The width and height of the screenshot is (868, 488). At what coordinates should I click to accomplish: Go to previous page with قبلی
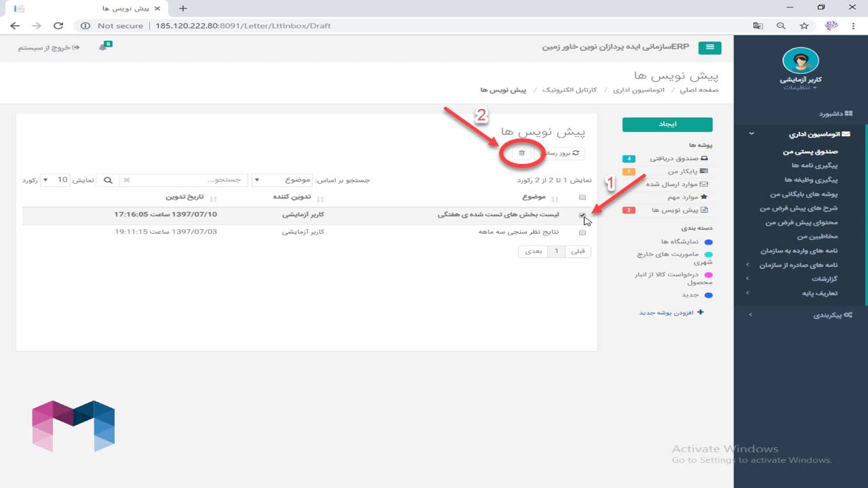point(578,251)
